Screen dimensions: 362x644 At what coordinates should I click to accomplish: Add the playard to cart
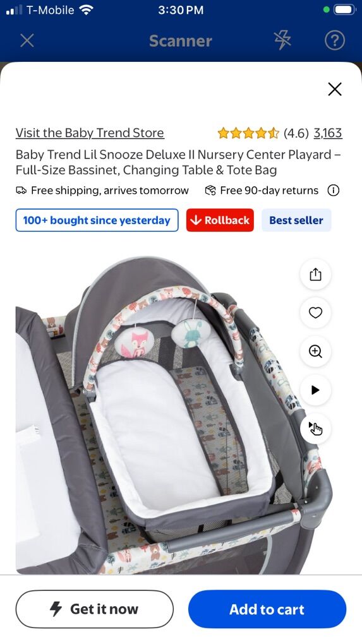[x=267, y=609]
